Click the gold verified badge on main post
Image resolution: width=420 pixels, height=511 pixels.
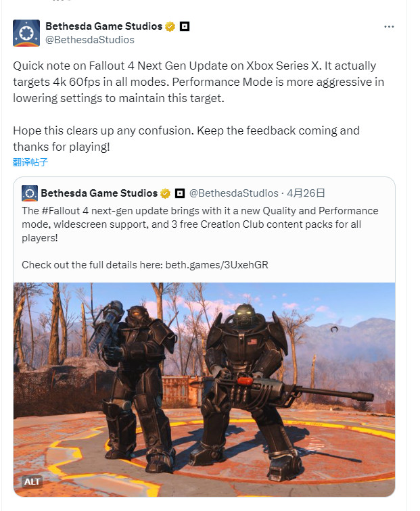[x=170, y=26]
